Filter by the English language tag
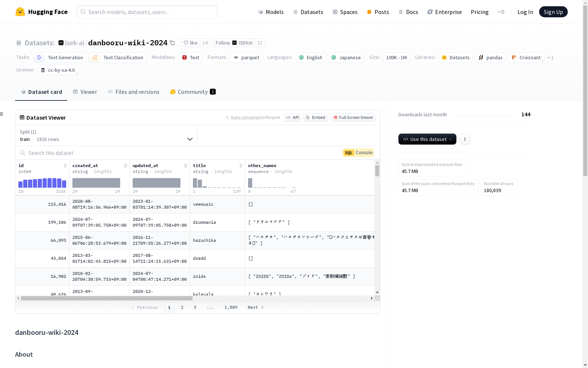588x368 pixels. 311,57
